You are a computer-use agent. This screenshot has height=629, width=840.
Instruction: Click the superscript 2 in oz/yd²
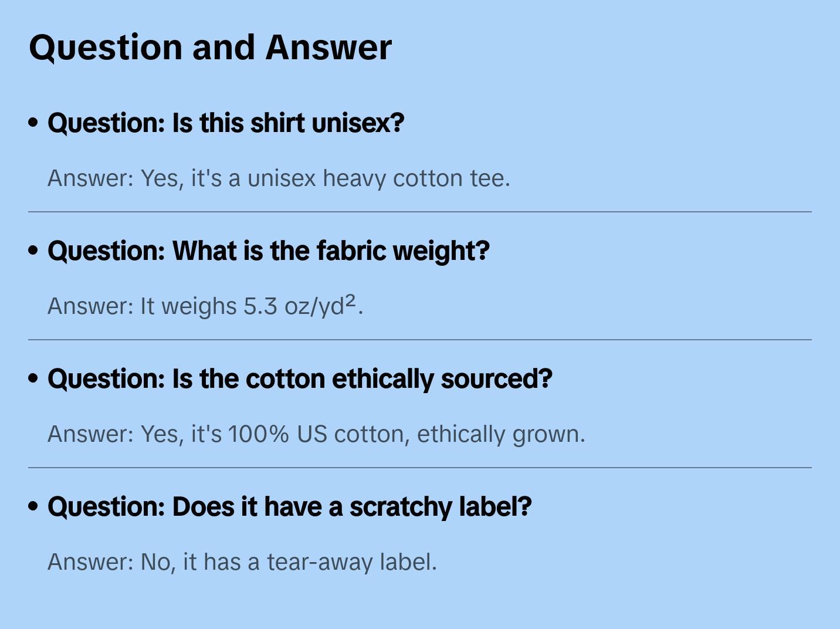(x=350, y=300)
